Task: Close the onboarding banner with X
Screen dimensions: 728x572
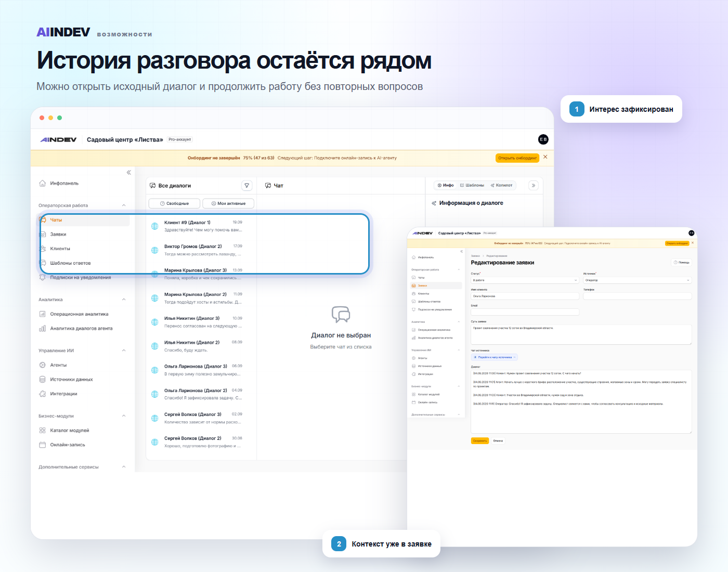Action: point(545,157)
